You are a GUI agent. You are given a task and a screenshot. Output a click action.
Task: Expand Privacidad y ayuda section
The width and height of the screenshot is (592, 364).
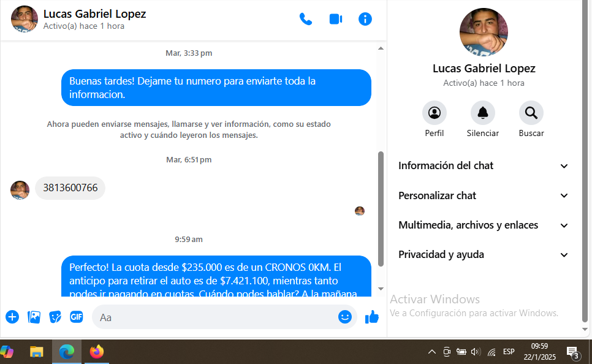(x=484, y=255)
